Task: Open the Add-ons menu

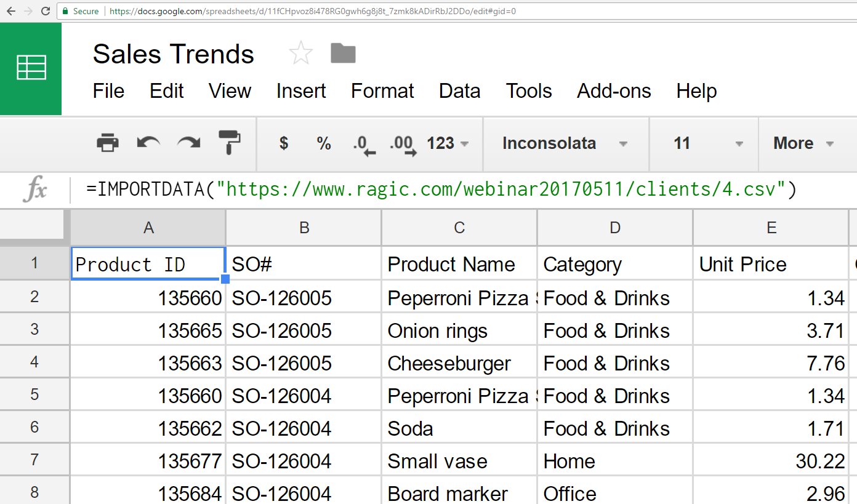Action: (x=614, y=91)
